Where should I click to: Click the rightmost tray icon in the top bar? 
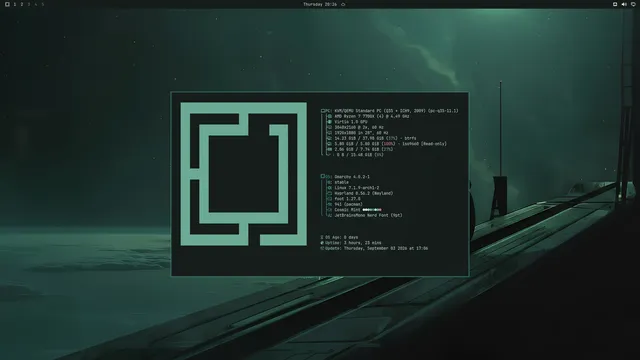coord(633,4)
